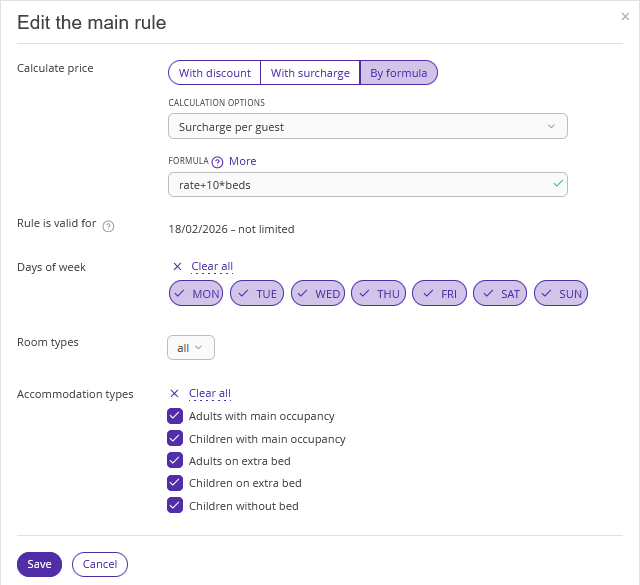Click the X icon beside Days of week Clear all

178,267
